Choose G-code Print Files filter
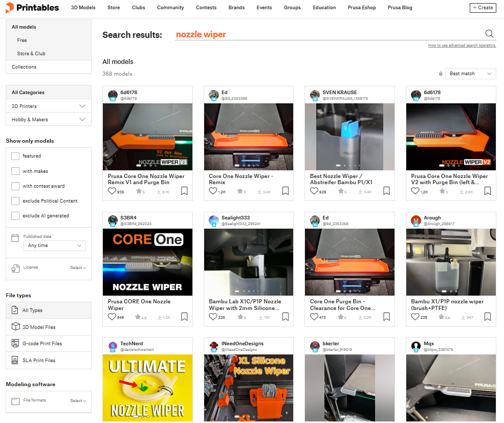The width and height of the screenshot is (504, 423). 49,344
